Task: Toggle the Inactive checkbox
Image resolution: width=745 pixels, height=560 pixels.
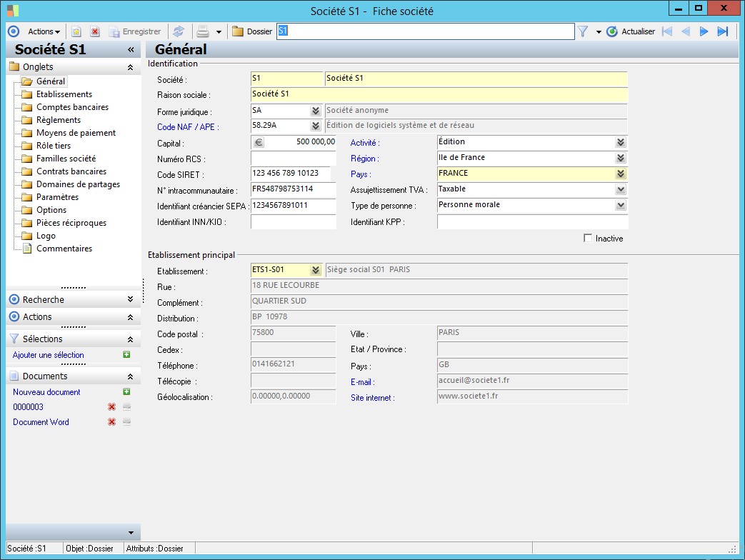Action: pos(588,239)
